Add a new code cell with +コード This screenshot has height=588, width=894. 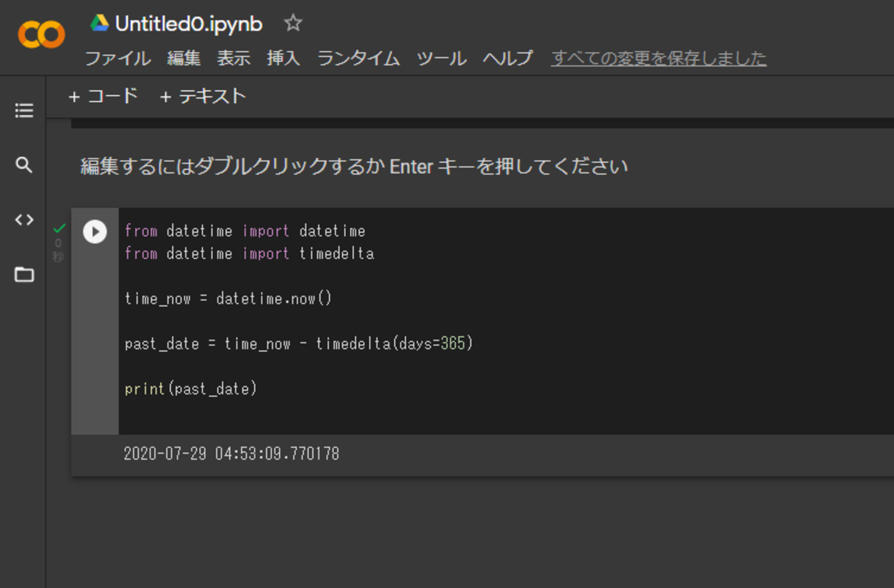[x=104, y=96]
